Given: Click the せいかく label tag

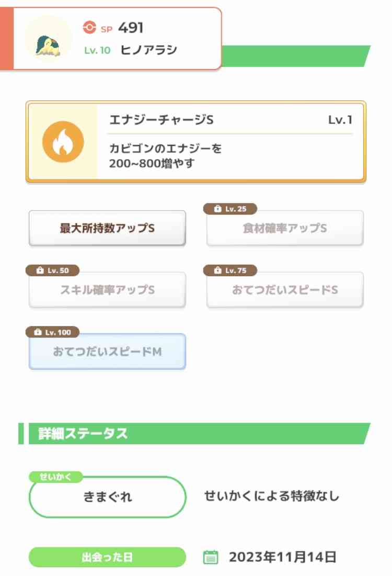Looking at the screenshot, I should point(55,477).
